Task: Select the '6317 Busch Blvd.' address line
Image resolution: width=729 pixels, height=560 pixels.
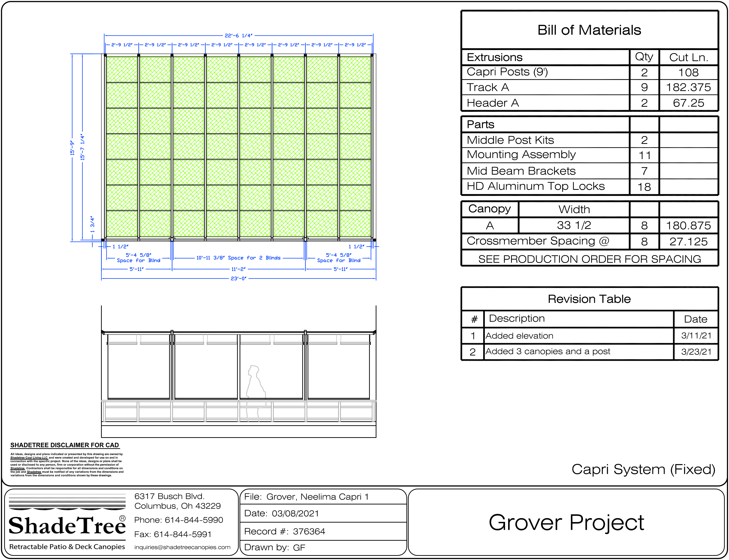Action: (x=169, y=496)
